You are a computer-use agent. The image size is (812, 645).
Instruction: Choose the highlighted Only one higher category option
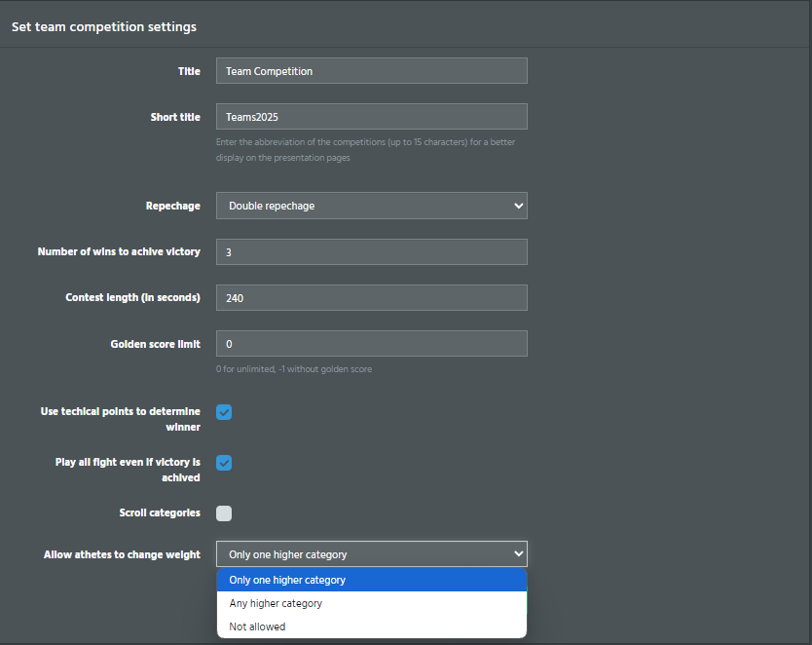click(372, 580)
